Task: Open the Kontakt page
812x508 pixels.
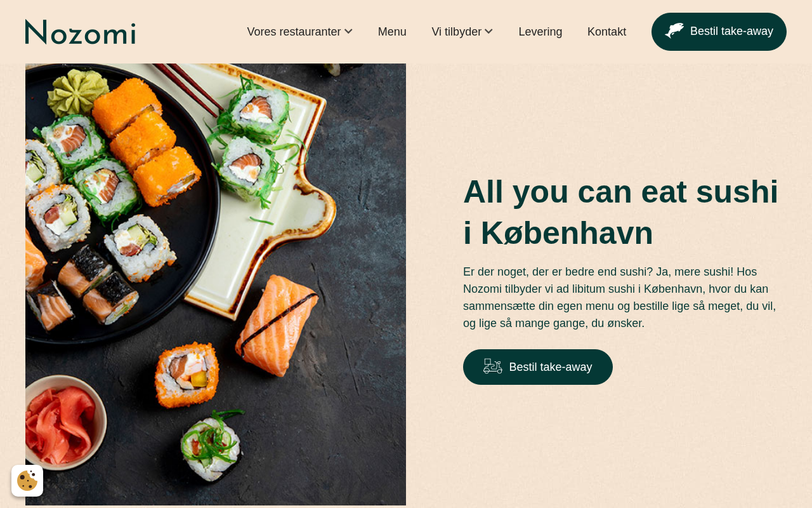Action: pyautogui.click(x=606, y=32)
